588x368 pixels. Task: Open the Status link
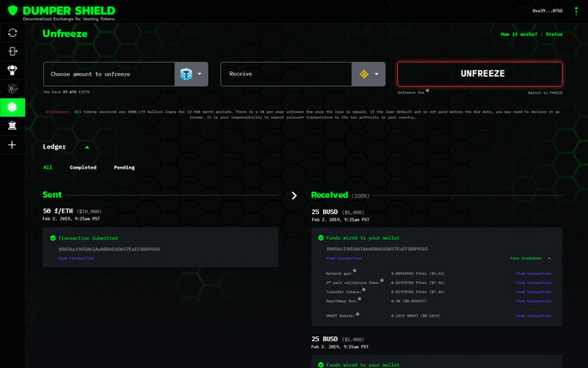coord(554,34)
